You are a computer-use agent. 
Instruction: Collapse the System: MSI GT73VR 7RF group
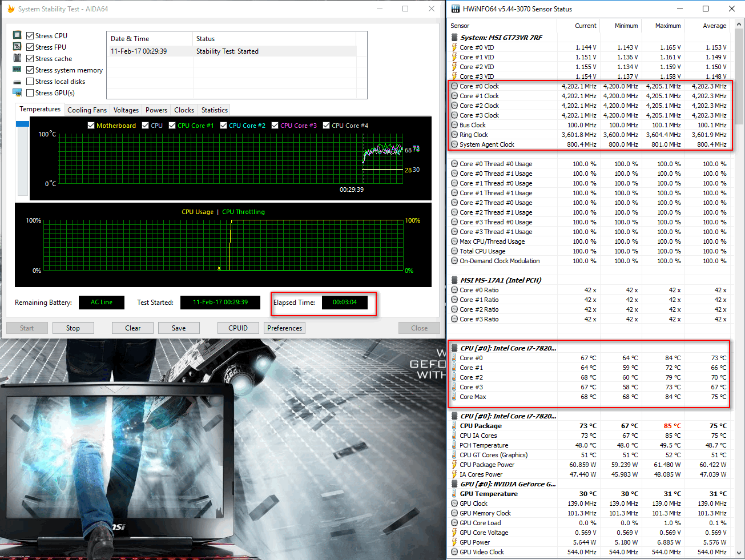click(454, 38)
